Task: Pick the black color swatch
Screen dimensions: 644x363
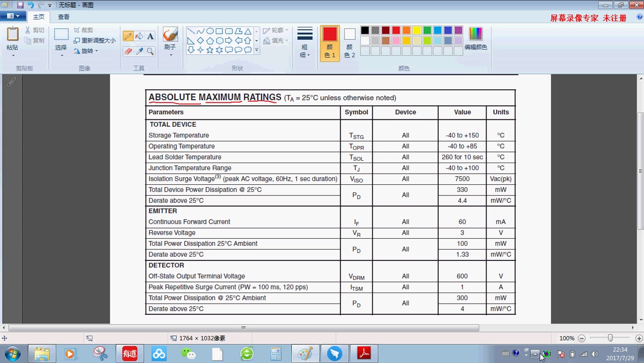Action: pyautogui.click(x=365, y=30)
